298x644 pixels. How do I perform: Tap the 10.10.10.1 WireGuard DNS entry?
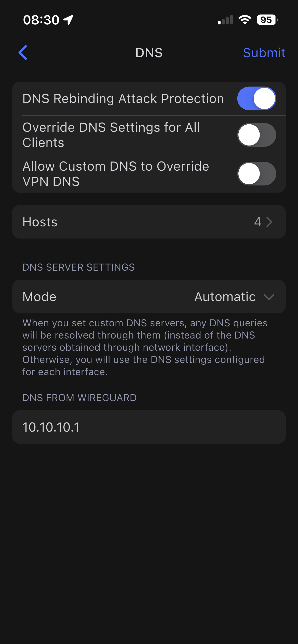pos(51,427)
